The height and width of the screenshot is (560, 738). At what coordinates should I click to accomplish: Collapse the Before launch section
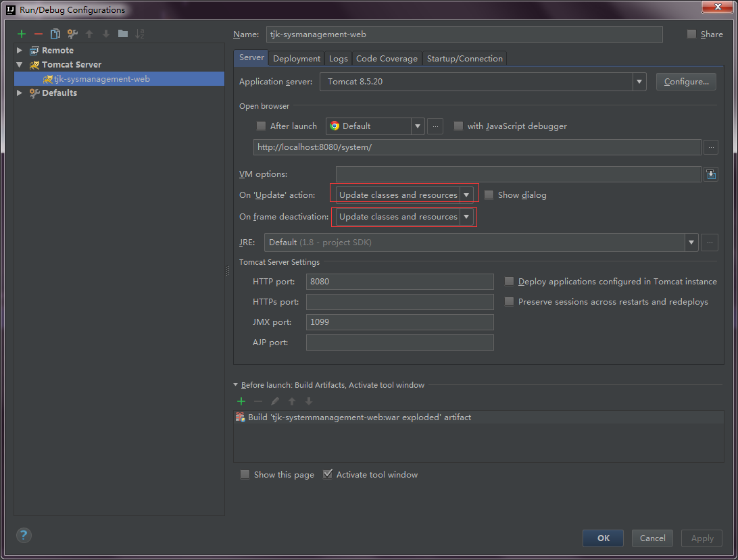pyautogui.click(x=236, y=384)
